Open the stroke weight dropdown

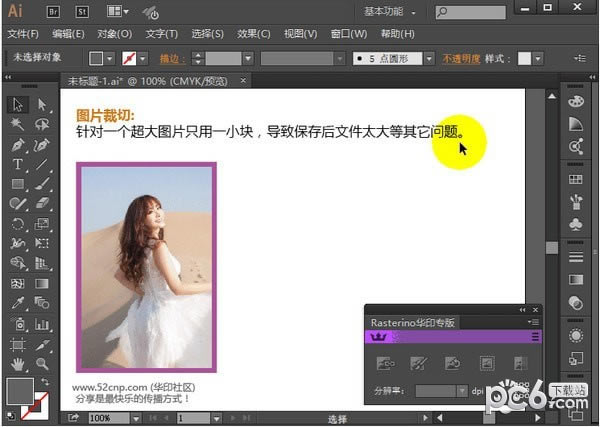coord(248,59)
